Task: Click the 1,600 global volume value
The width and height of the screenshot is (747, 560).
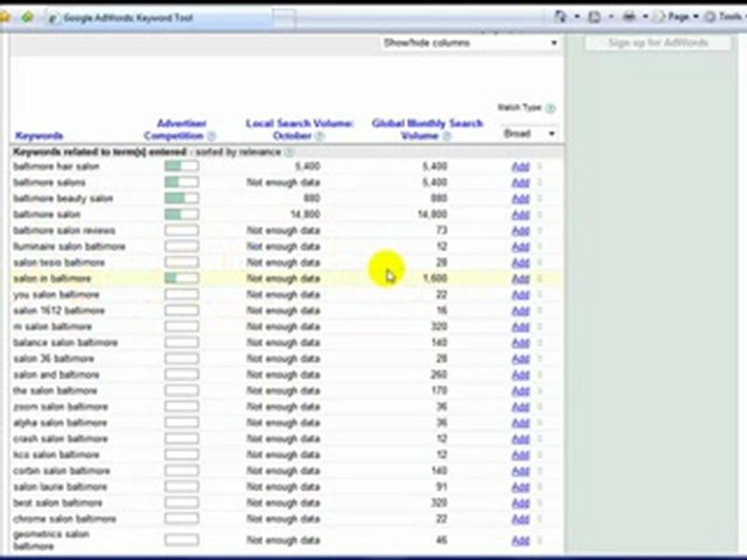Action: pyautogui.click(x=435, y=278)
